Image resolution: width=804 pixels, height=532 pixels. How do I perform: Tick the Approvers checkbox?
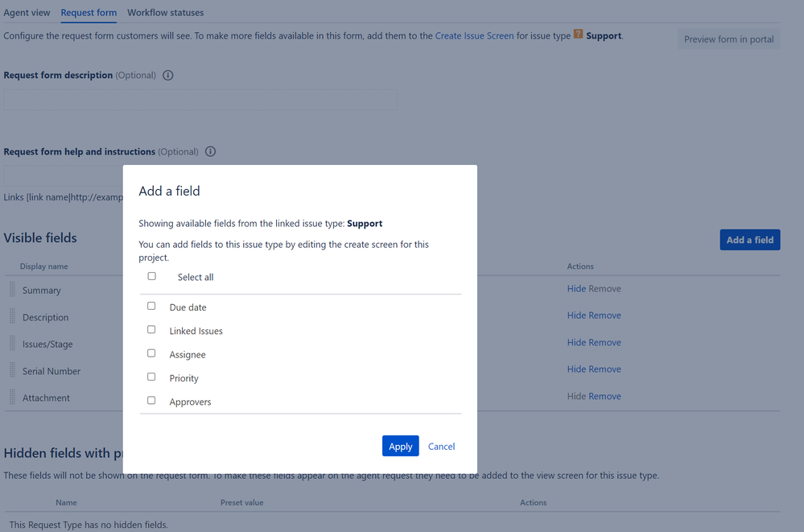[x=151, y=400]
